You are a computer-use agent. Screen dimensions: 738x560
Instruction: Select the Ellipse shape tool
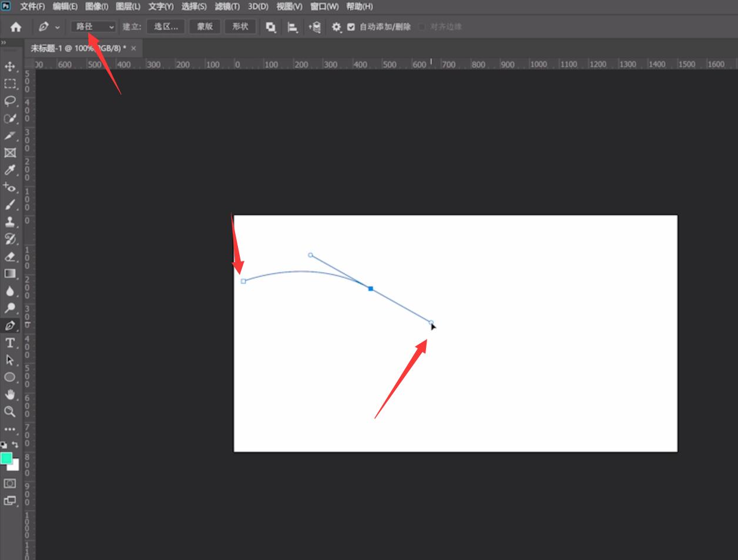tap(10, 377)
